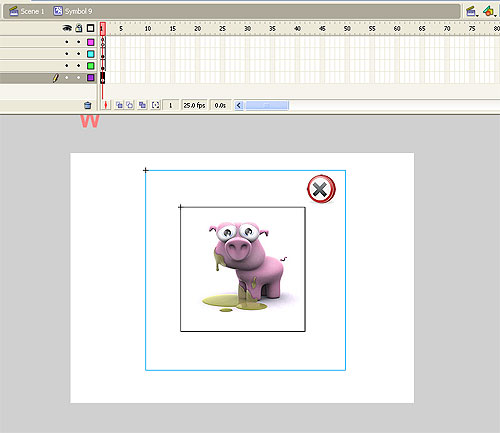Open the Modify Onion Markers button
Image resolution: width=500 pixels, height=433 pixels.
[155, 105]
